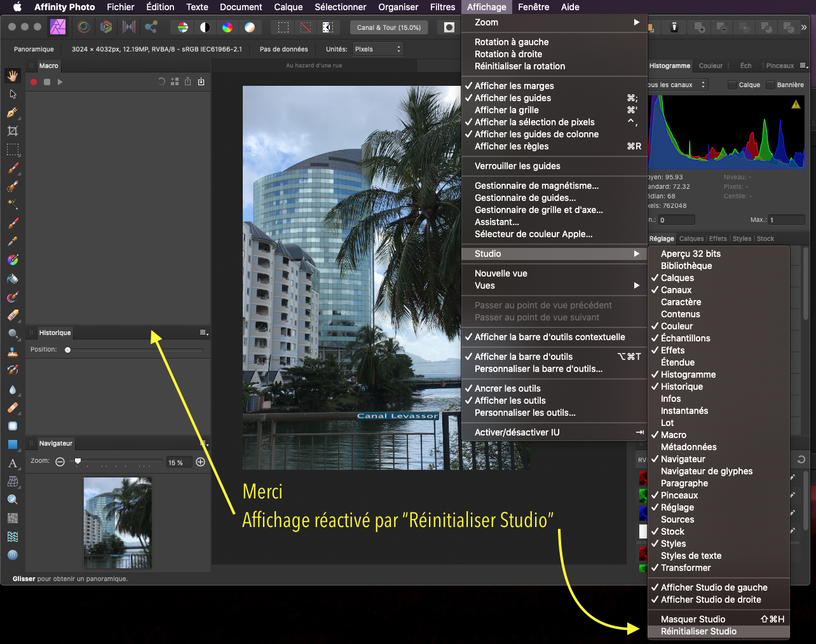Pick the Crop tool

coord(13,131)
